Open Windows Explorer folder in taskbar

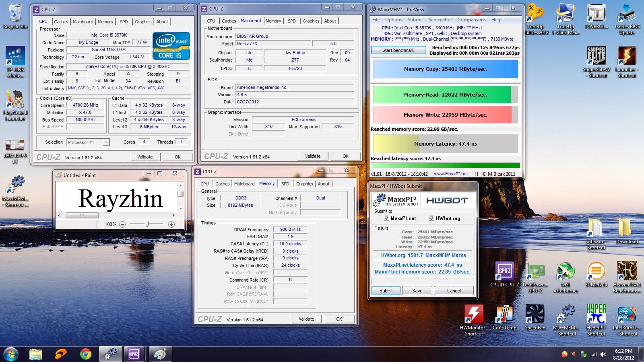36,354
